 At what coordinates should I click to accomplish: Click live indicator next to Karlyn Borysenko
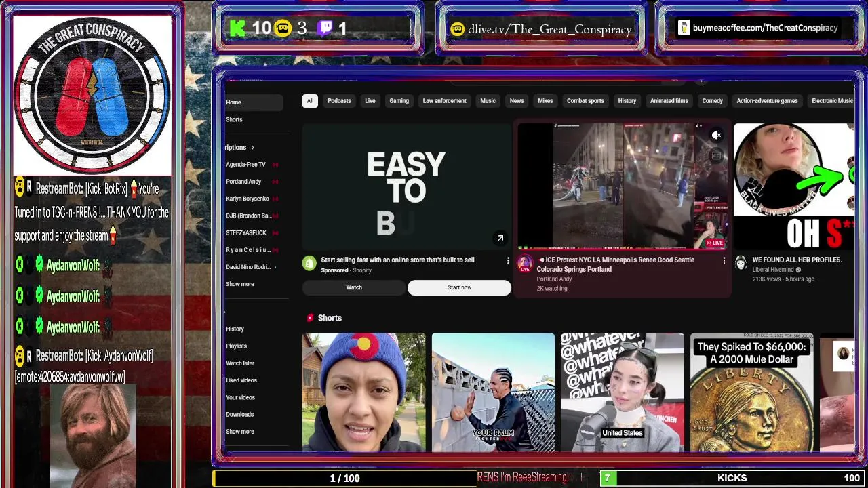[x=275, y=199]
